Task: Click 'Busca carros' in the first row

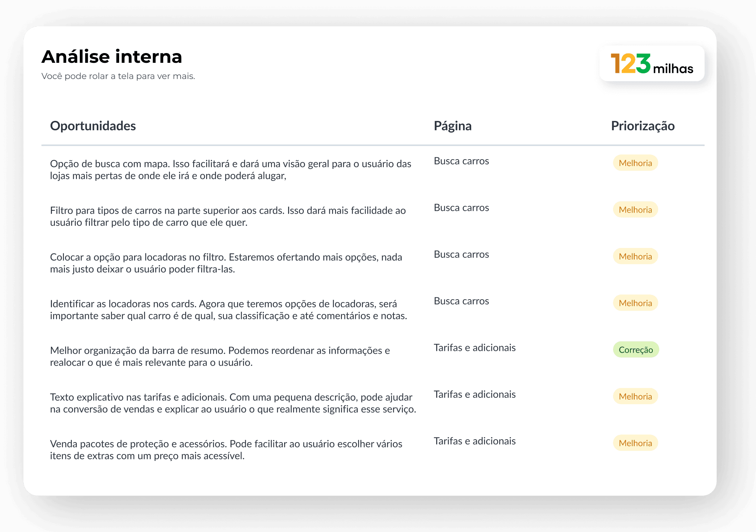Action: [x=461, y=161]
